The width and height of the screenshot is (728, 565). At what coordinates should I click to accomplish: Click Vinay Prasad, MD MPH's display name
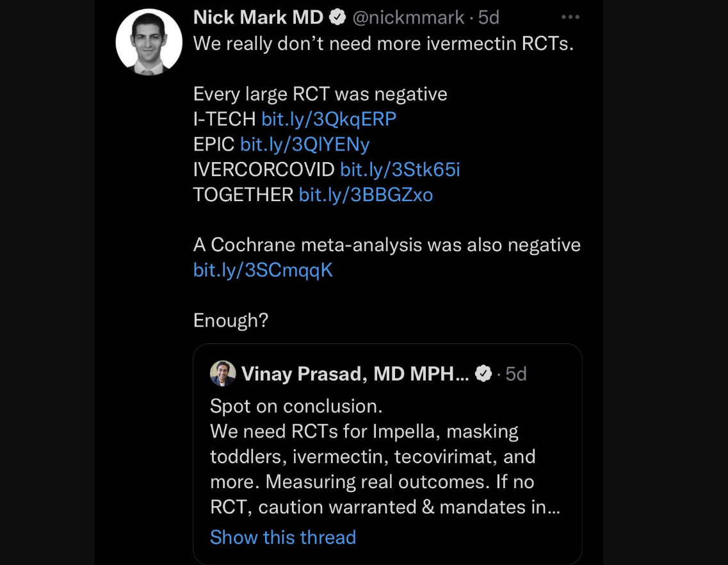(355, 373)
